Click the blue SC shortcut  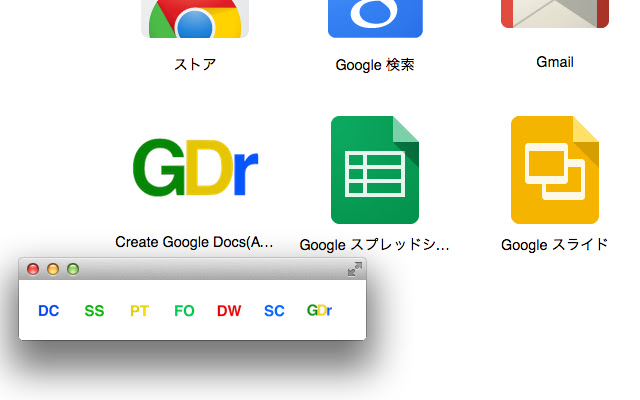coord(274,311)
